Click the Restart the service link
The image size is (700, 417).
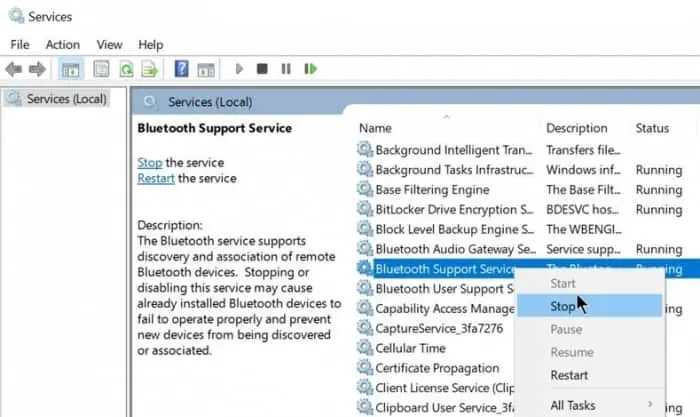click(x=156, y=179)
